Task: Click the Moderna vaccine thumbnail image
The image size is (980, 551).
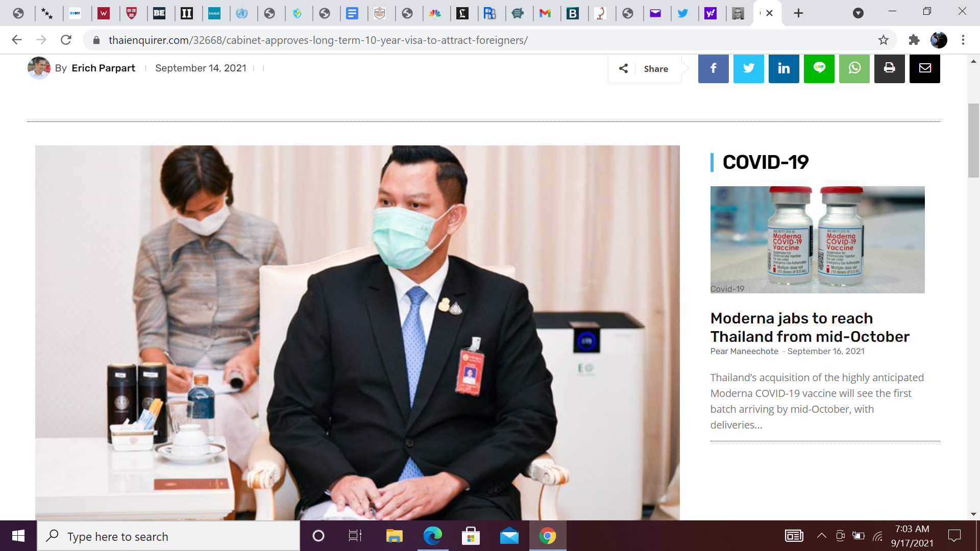Action: click(x=817, y=239)
